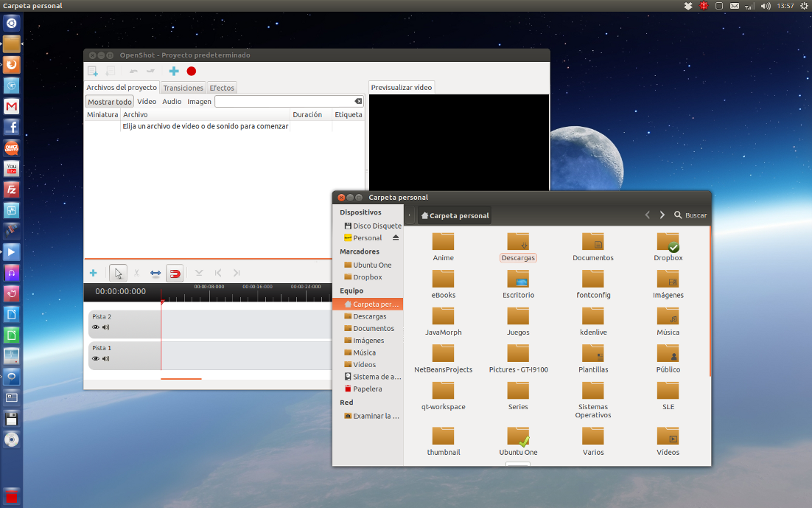Select the Ubuntu One folder in main pane

click(519, 436)
